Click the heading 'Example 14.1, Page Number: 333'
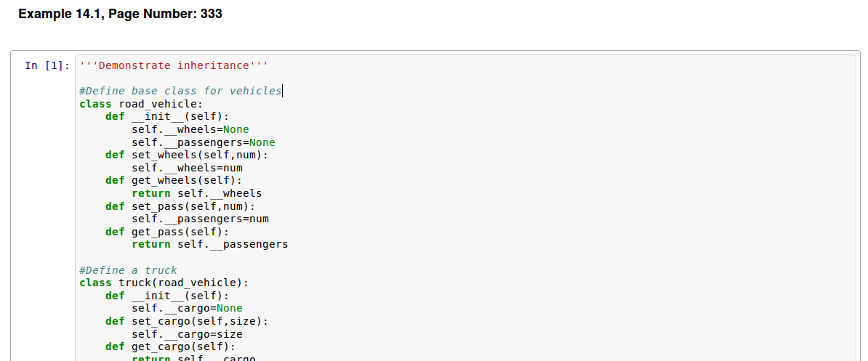 (120, 14)
